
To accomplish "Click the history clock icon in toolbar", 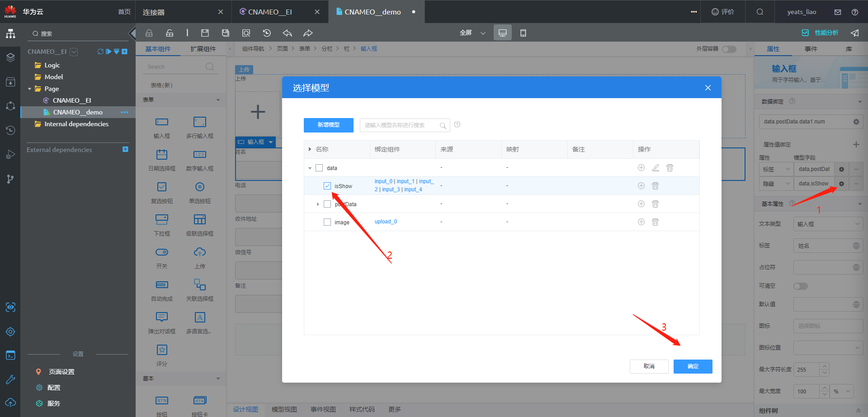I will pos(267,33).
